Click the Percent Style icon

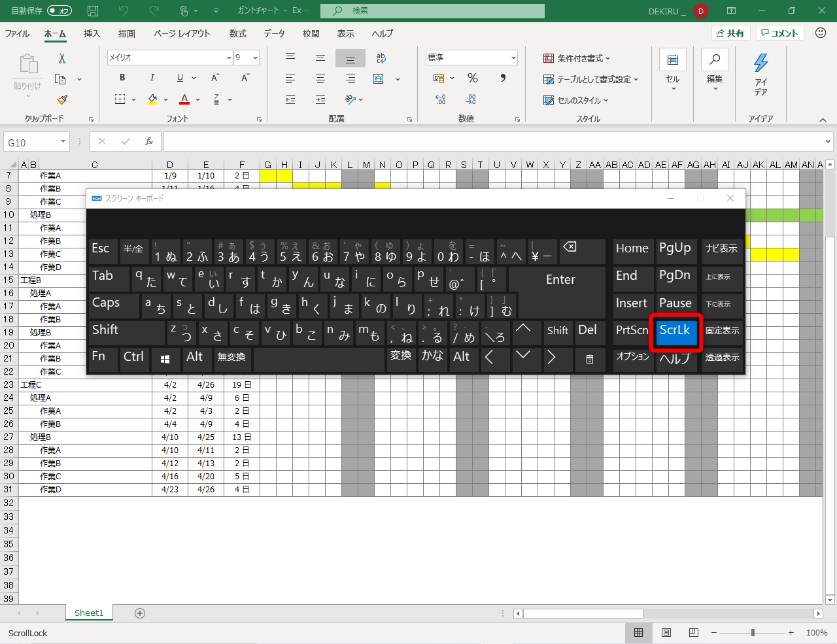[472, 78]
